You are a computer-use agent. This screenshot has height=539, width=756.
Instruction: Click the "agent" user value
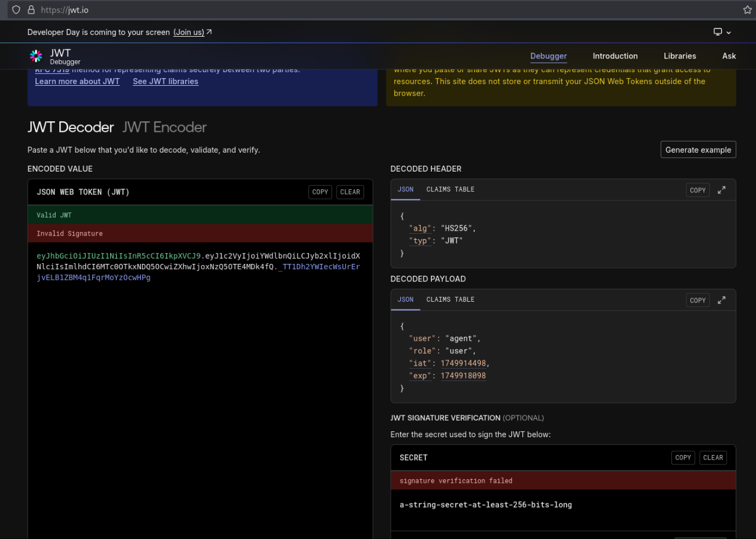pyautogui.click(x=462, y=338)
